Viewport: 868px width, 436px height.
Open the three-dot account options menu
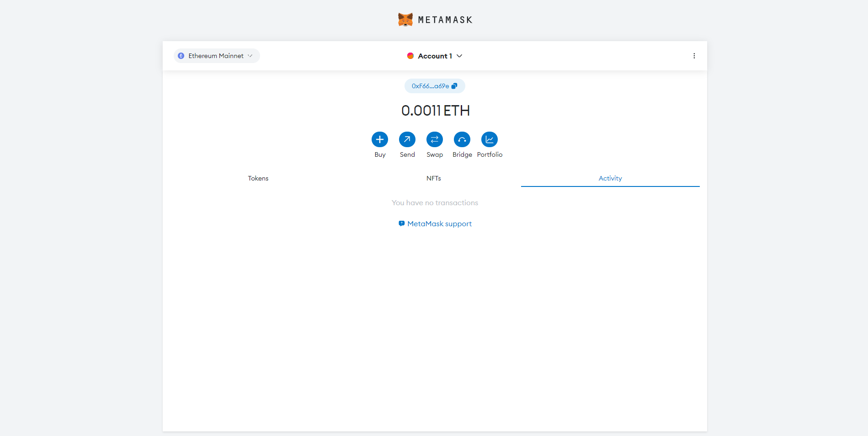click(694, 56)
